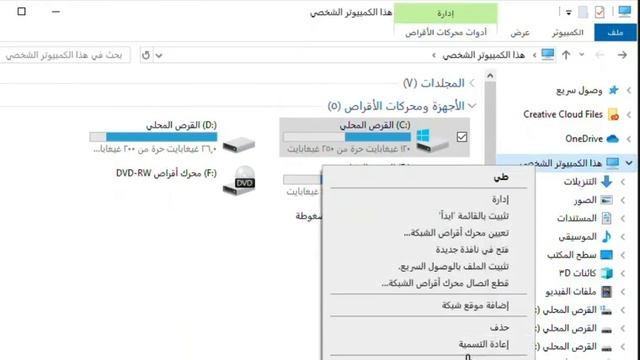
Task: Expand the Folders (المجلدات) group
Action: 472,83
